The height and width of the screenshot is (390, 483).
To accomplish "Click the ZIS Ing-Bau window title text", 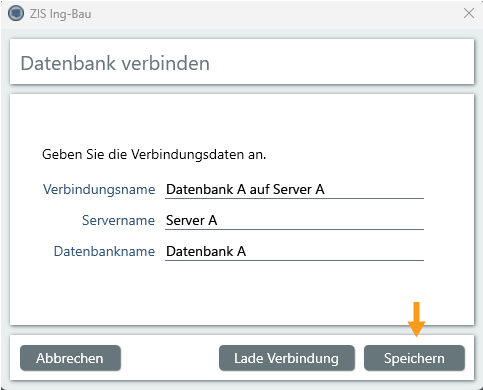I will coord(60,14).
